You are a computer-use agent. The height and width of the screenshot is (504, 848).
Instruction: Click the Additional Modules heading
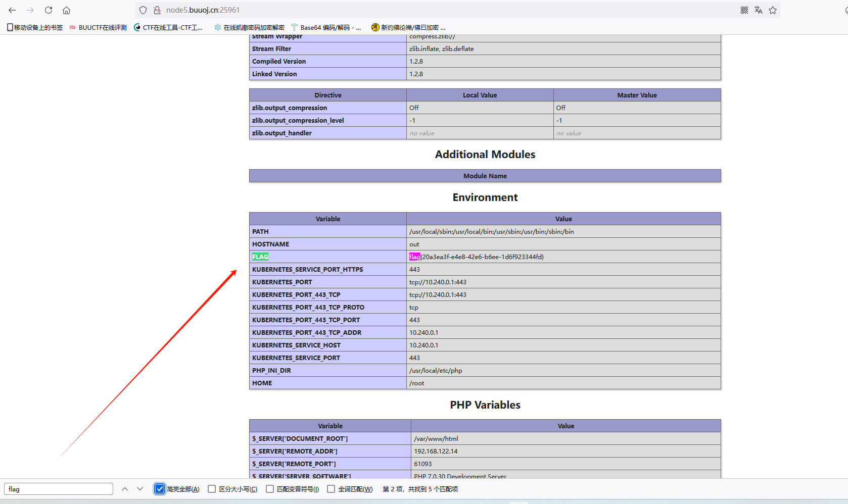point(485,155)
